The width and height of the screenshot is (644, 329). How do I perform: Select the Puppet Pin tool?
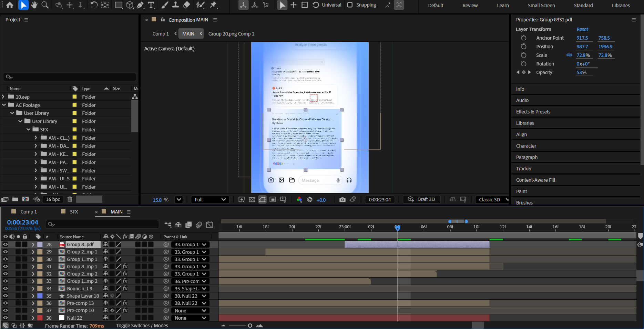point(213,5)
